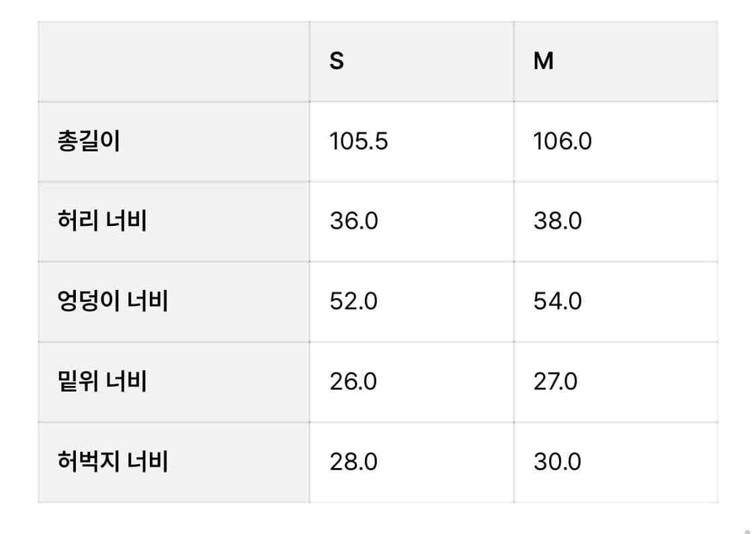This screenshot has width=756, height=534.
Task: Click the 52.0 hip width cell
Action: point(353,301)
